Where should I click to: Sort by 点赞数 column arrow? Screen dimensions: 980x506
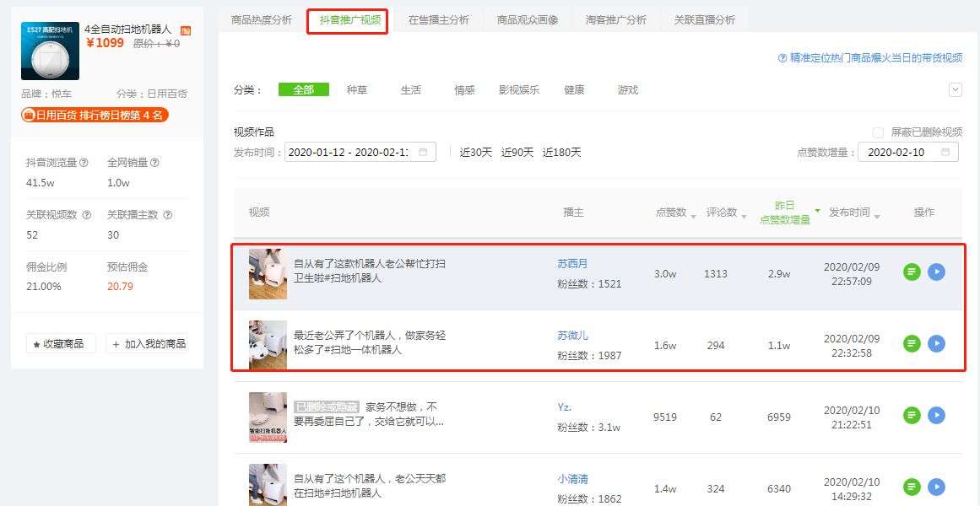click(693, 216)
